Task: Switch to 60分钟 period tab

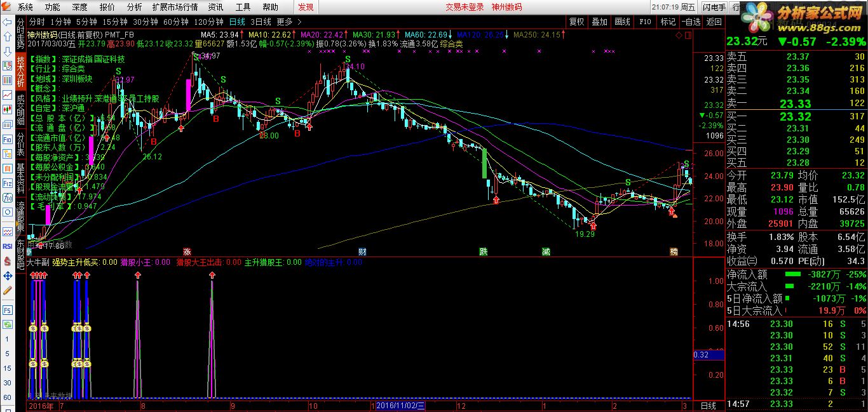Action: (176, 22)
